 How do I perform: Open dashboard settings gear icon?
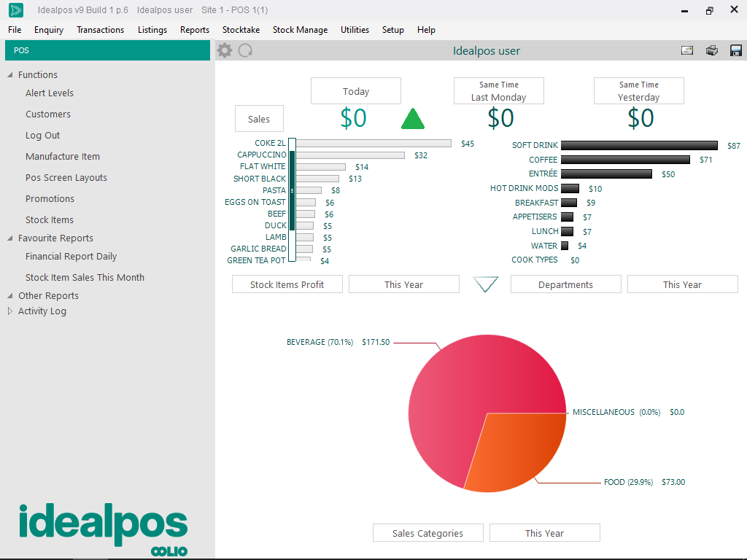coord(225,50)
